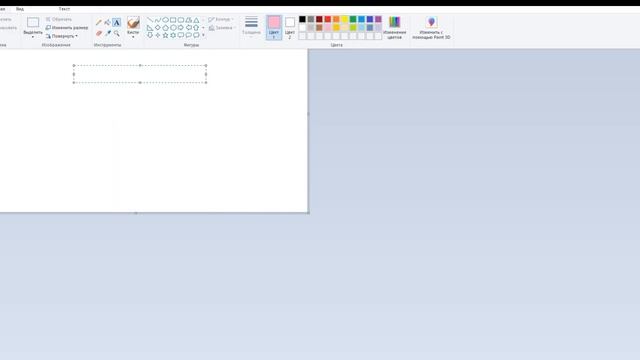Choose the Four-point star shape
This screenshot has height=360, width=640.
158,35
